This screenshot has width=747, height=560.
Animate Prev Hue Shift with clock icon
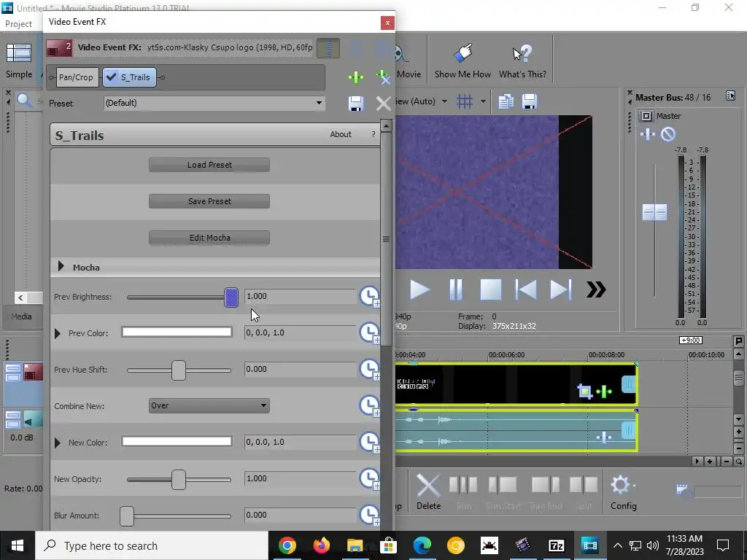coord(369,369)
